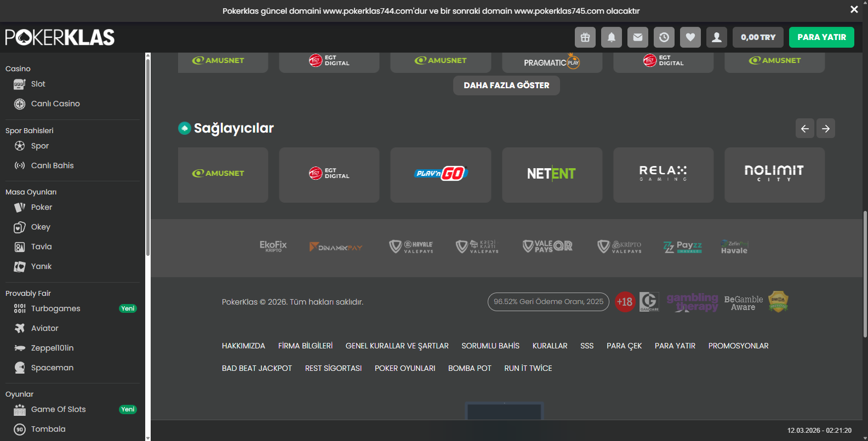Open the FİRMA BİLGİLERİ footer link
The height and width of the screenshot is (441, 868).
click(305, 346)
